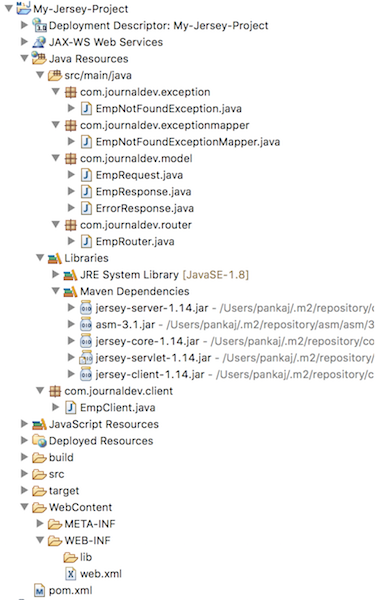Click the lib folder icon
The height and width of the screenshot is (600, 375).
70,557
